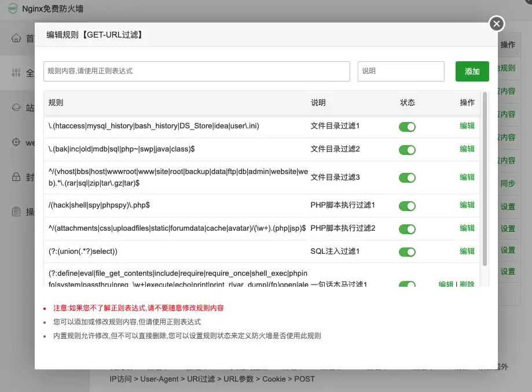The width and height of the screenshot is (532, 392).
Task: Open the global settings sliders icon
Action: pyautogui.click(x=16, y=72)
